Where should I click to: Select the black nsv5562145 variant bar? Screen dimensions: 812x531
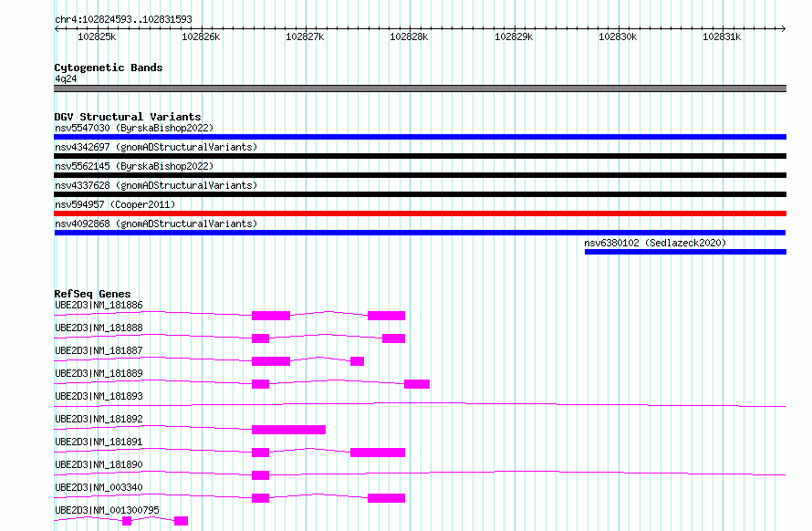tap(420, 175)
